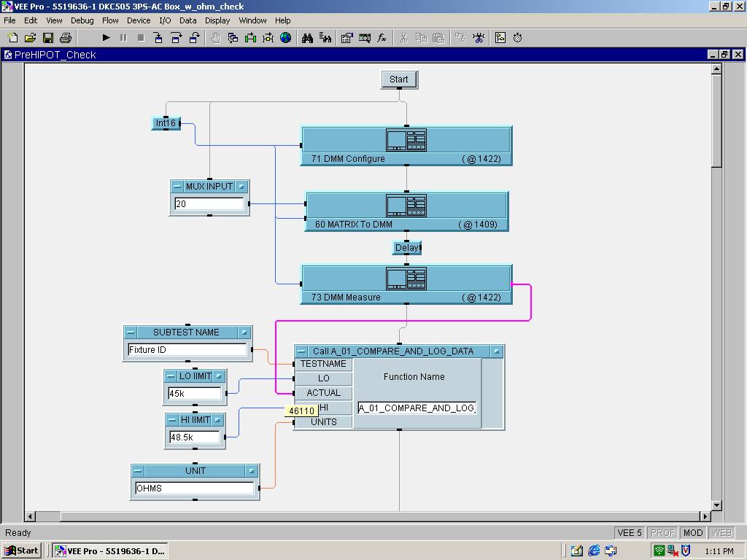The image size is (747, 560).
Task: Click the New file toolbar icon
Action: click(x=13, y=38)
